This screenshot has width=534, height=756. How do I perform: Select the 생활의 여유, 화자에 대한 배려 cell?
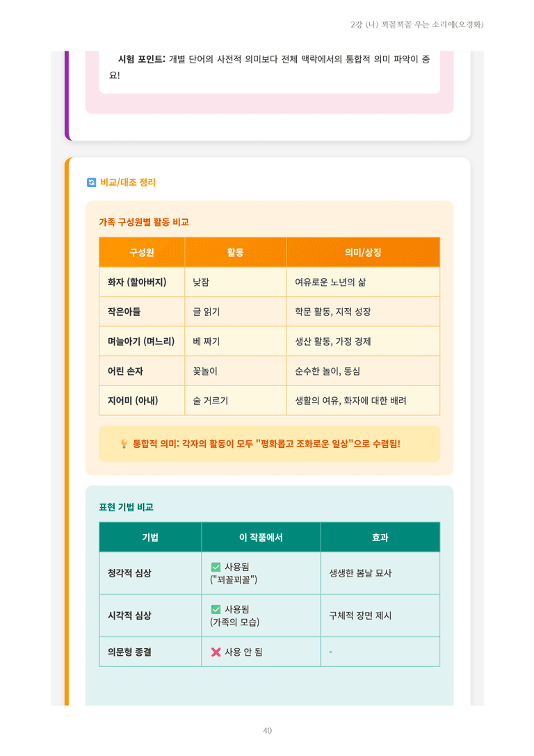(363, 401)
